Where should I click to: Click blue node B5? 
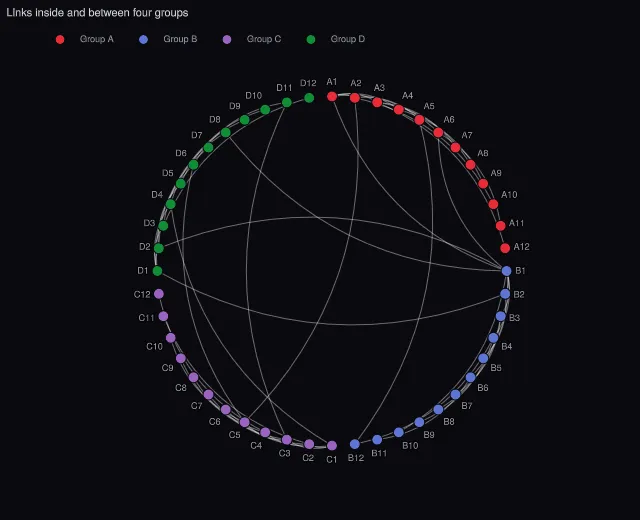pyautogui.click(x=483, y=358)
